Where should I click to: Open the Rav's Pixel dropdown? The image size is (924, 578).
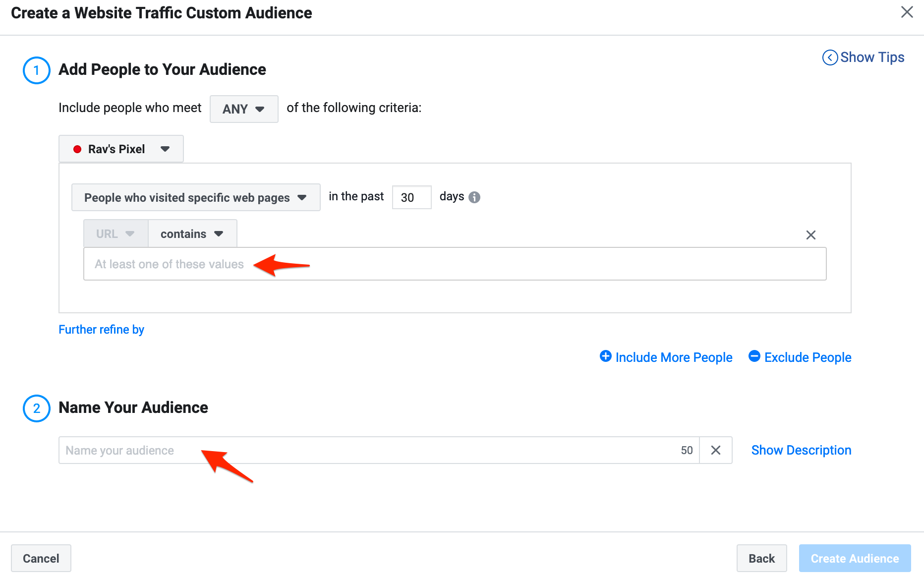point(121,149)
